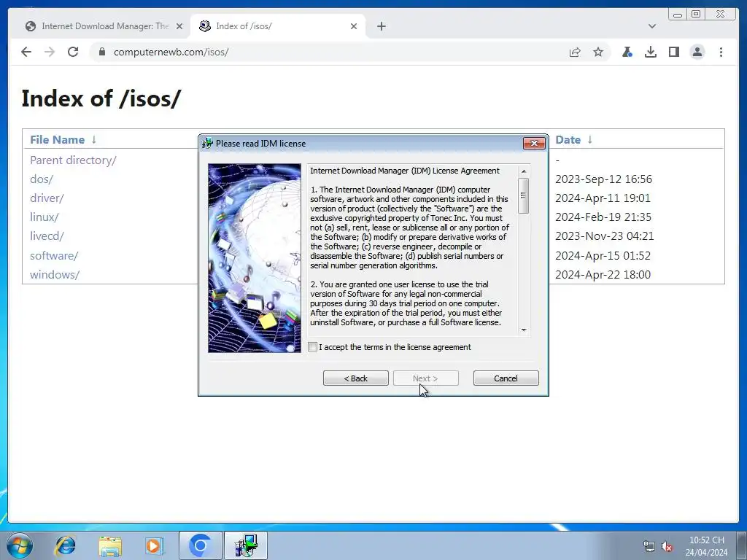Open Windows Explorer from taskbar
The image size is (747, 560).
110,545
